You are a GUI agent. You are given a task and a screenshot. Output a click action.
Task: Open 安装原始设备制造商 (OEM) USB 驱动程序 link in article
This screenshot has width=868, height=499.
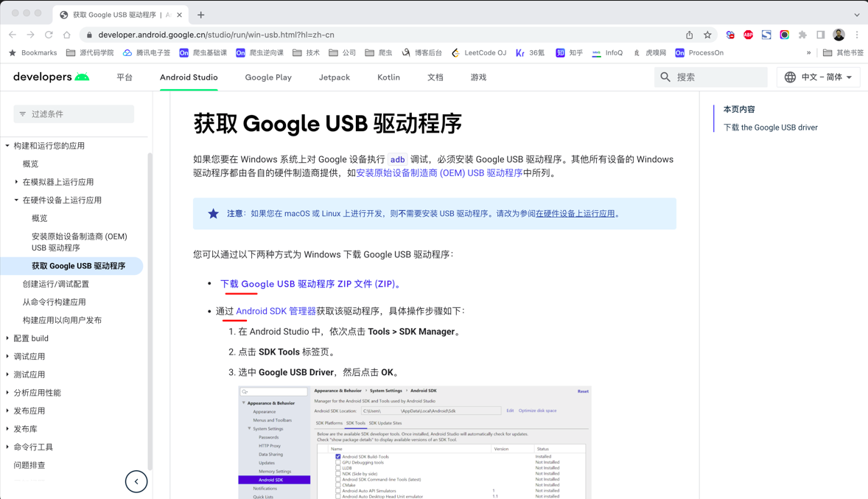pyautogui.click(x=440, y=172)
